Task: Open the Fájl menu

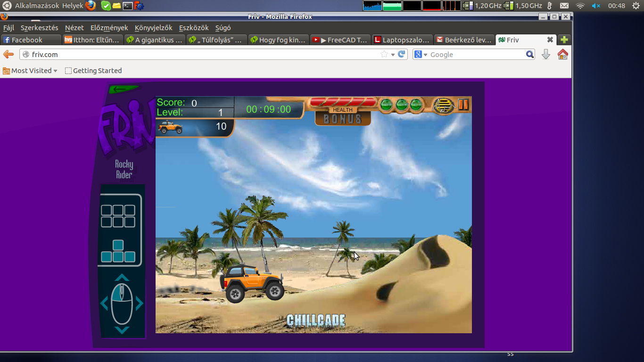Action: tap(8, 28)
